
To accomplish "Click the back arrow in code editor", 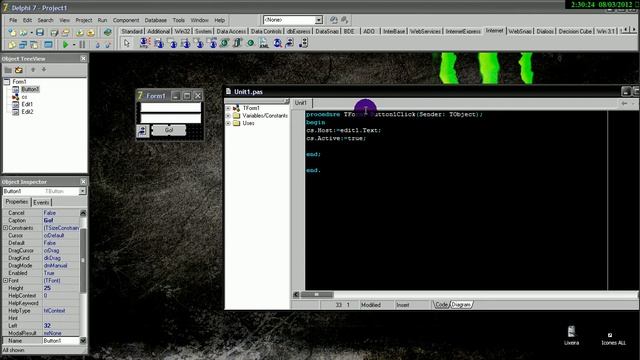I will (624, 104).
